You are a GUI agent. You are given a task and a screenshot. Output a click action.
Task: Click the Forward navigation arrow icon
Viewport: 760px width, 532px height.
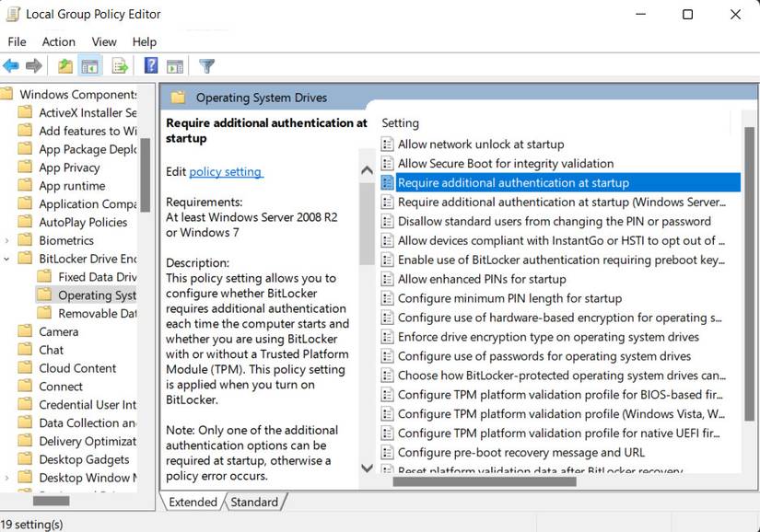click(x=34, y=65)
